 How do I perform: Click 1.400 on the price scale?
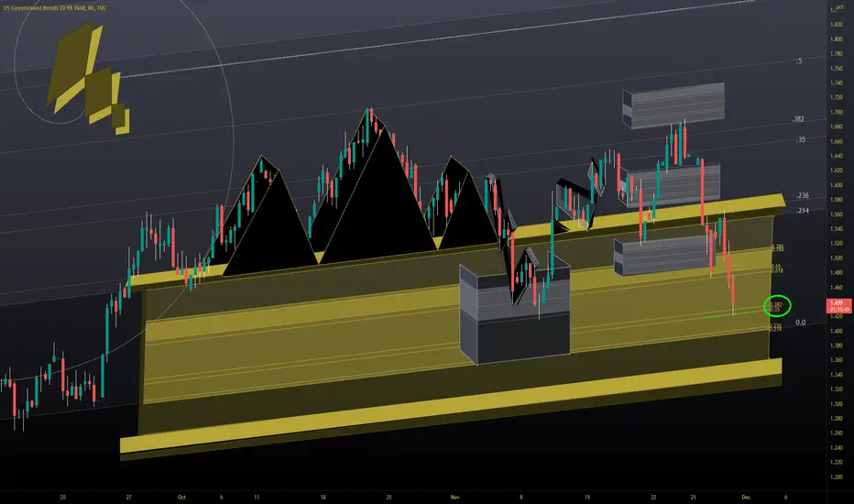836,332
